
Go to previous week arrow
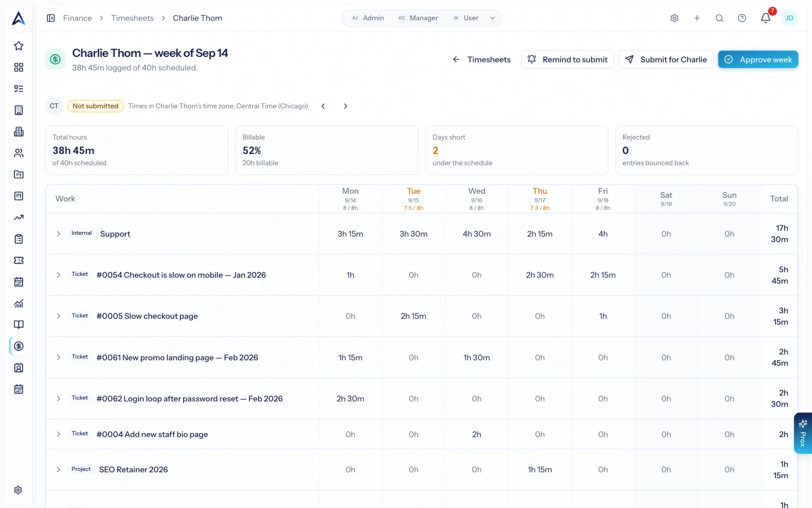323,106
